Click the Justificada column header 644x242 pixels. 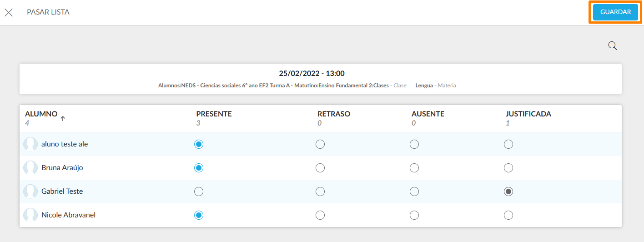528,114
